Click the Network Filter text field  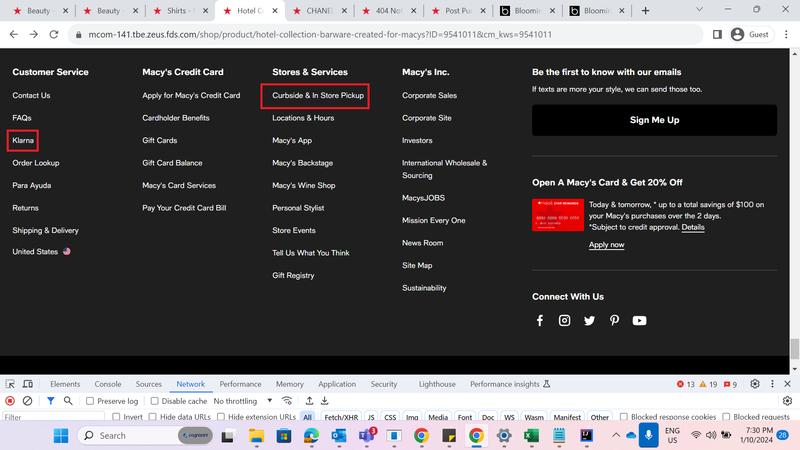click(54, 417)
